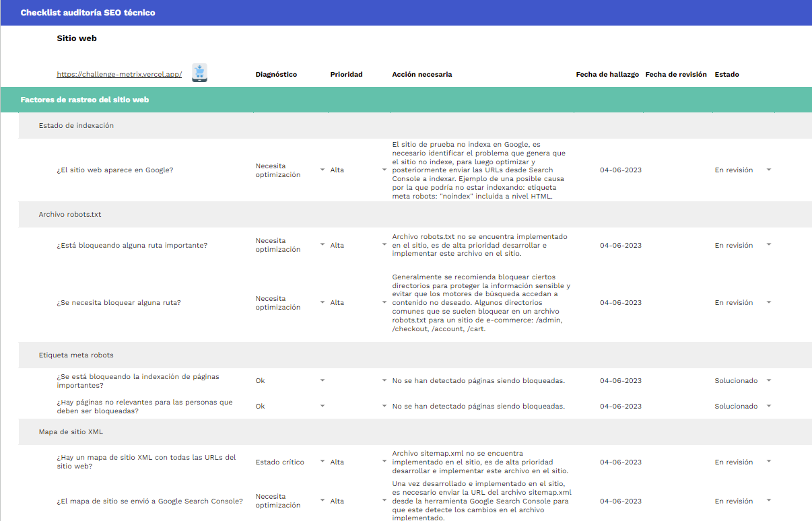Open the challenge-metrix.vercel.app link
This screenshot has width=812, height=521.
[x=119, y=75]
